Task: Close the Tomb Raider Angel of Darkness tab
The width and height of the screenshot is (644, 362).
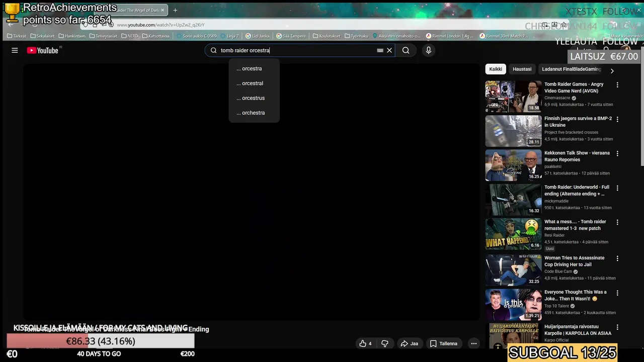Action: point(163,10)
